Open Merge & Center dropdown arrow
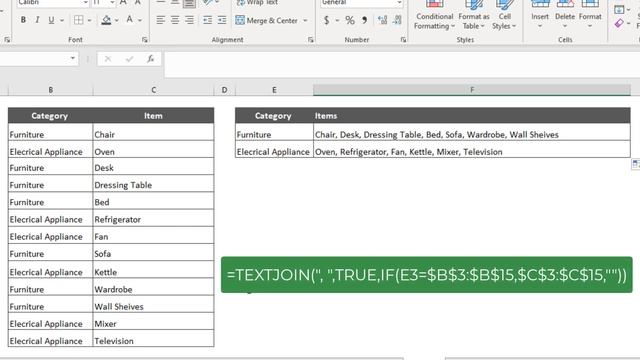This screenshot has height=360, width=640. 305,20
